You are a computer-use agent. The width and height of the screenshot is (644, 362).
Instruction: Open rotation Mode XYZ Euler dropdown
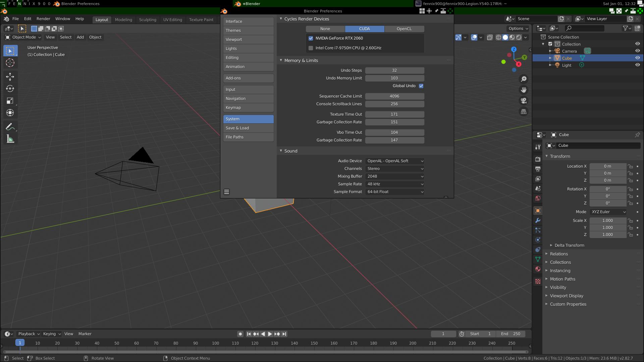pos(608,212)
